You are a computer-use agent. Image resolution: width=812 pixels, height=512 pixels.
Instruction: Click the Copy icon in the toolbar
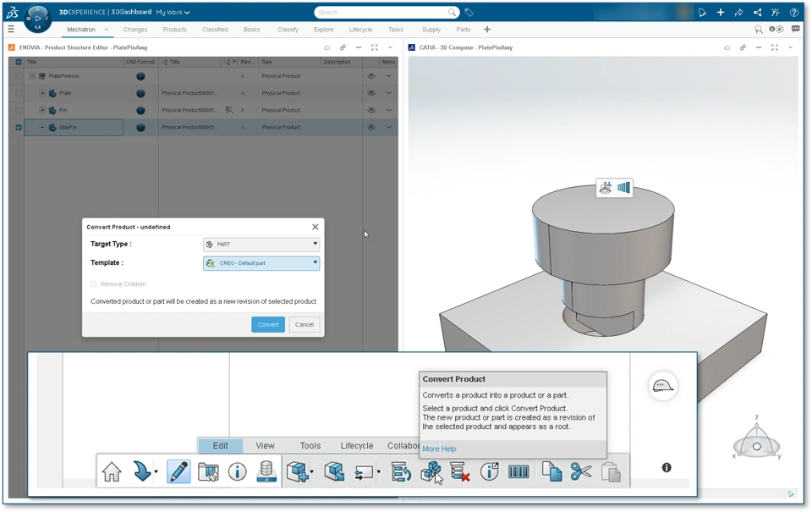pyautogui.click(x=551, y=471)
